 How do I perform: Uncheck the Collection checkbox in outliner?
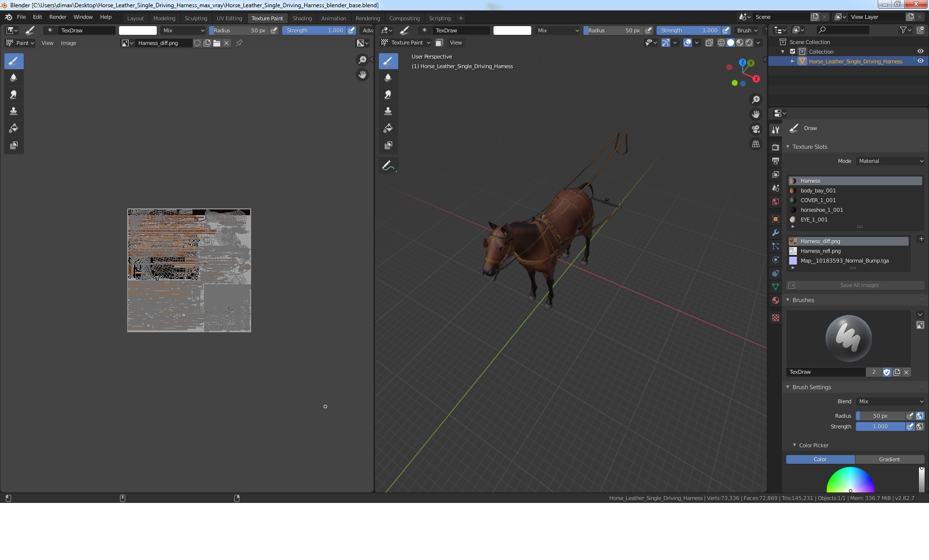pyautogui.click(x=793, y=51)
